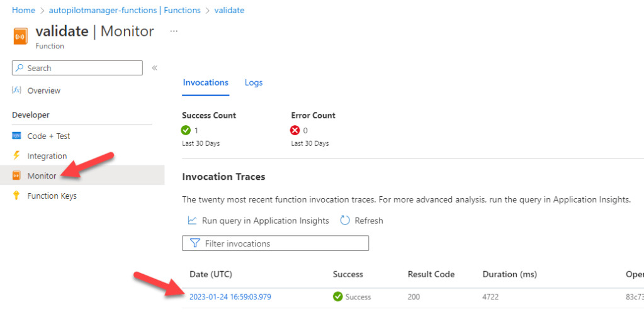Click the search magnifier icon
The image size is (644, 322).
pyautogui.click(x=20, y=68)
